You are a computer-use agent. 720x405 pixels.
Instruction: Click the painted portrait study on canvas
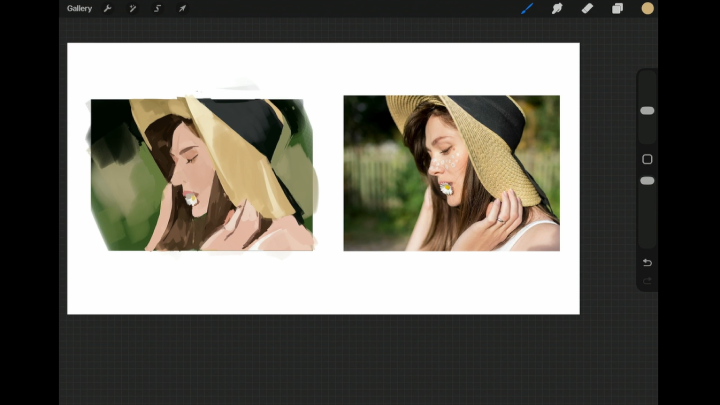pyautogui.click(x=202, y=174)
